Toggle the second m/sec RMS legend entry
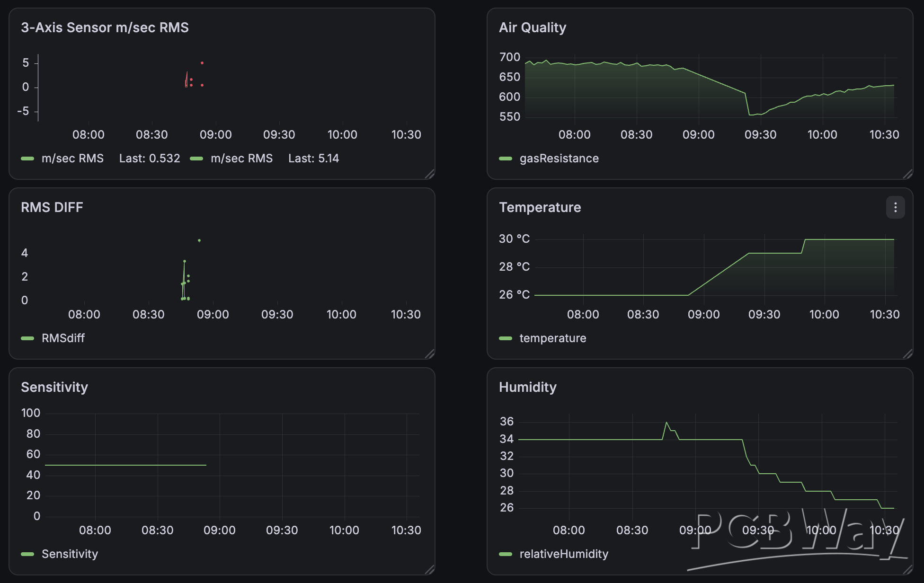This screenshot has height=583, width=924. (x=241, y=159)
